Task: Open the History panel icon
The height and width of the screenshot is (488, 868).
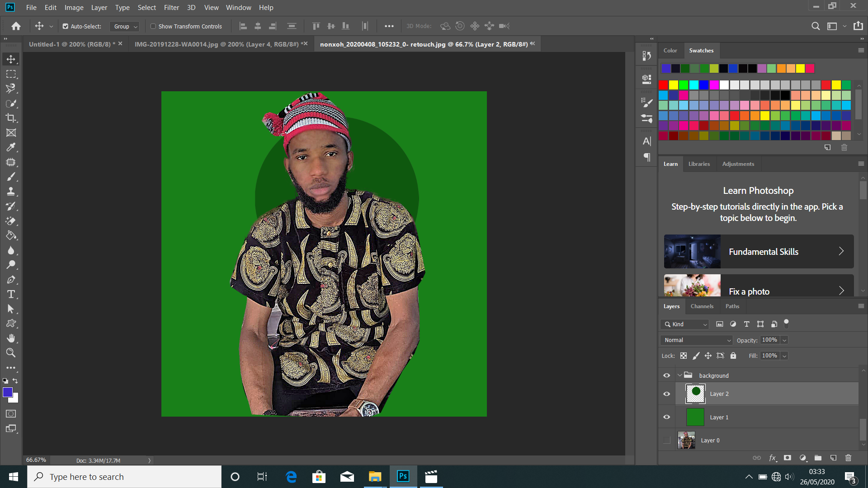Action: pos(646,56)
